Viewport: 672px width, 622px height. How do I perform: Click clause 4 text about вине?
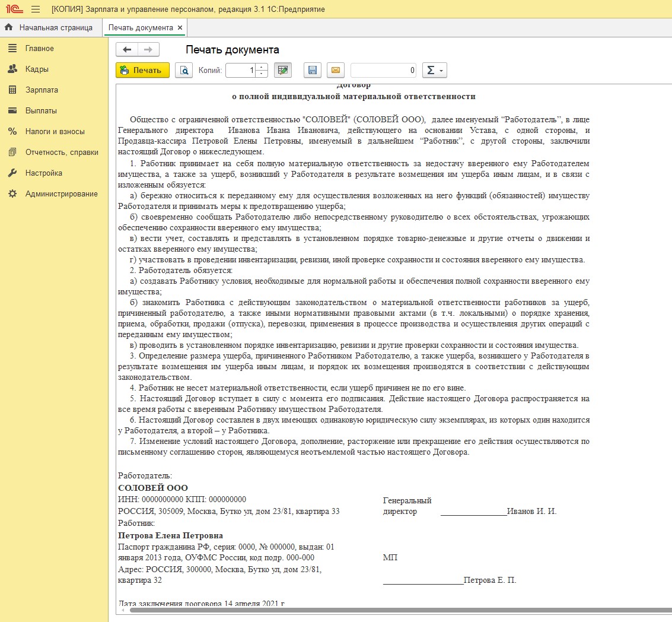(298, 388)
